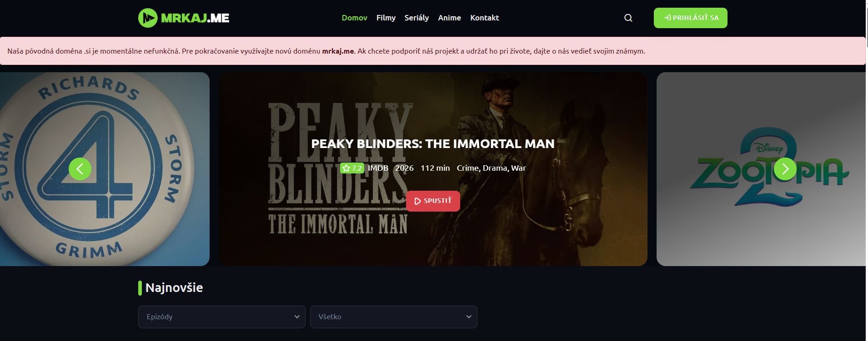
Task: Advance carousel with right green arrow
Action: pos(785,169)
